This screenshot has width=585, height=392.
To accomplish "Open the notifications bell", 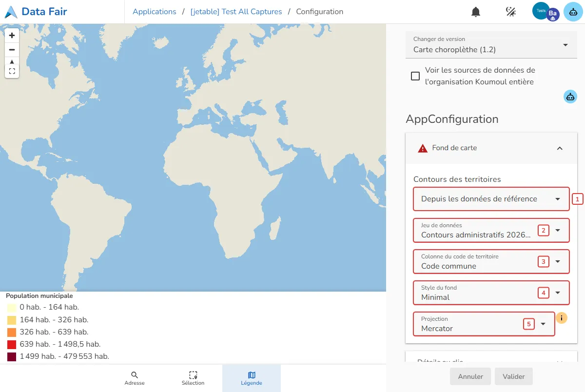I will point(476,12).
